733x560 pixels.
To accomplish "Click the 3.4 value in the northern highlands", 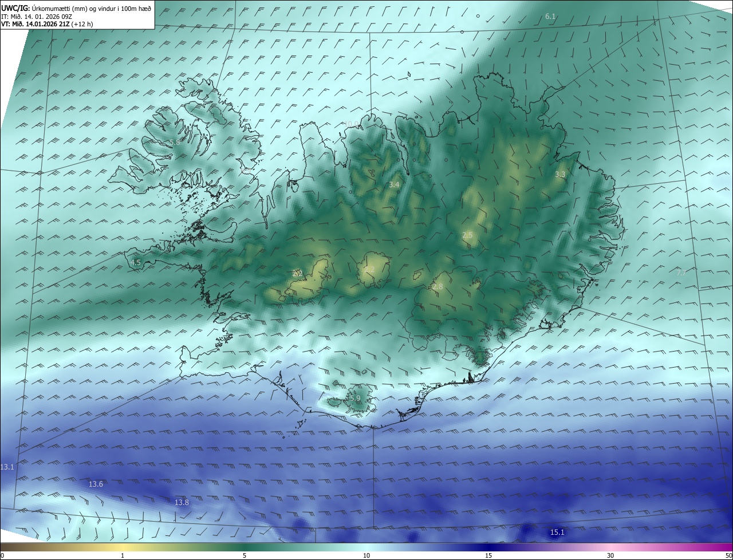I will 394,185.
